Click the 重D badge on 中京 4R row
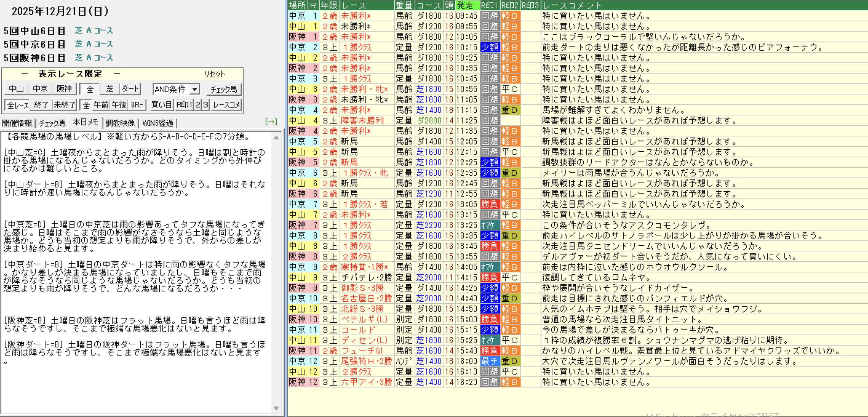Viewport: 868px width, 417px height. pos(510,110)
